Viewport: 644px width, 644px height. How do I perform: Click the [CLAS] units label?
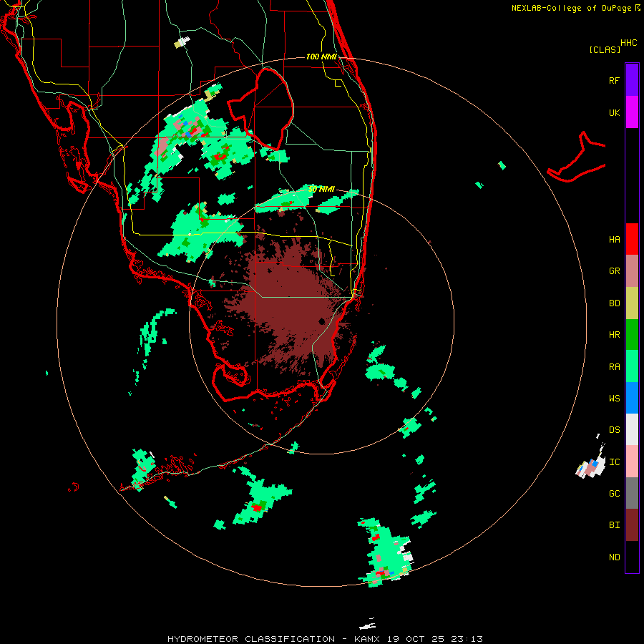click(x=605, y=49)
